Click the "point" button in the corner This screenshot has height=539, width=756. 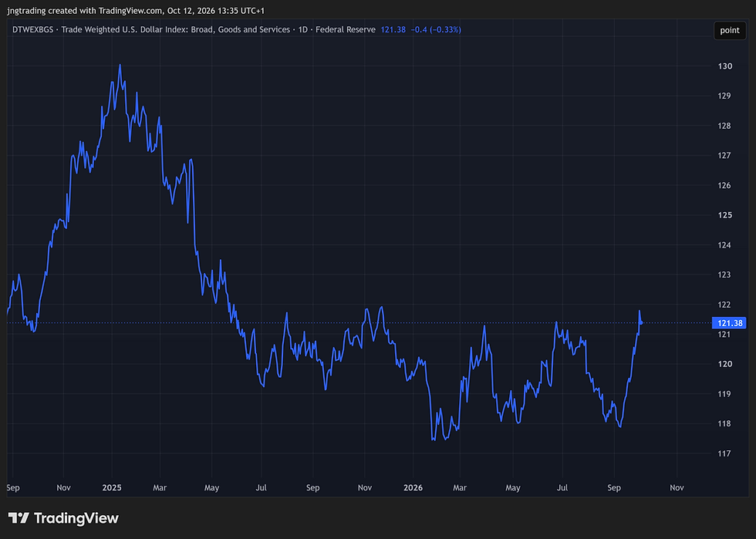[x=730, y=30]
